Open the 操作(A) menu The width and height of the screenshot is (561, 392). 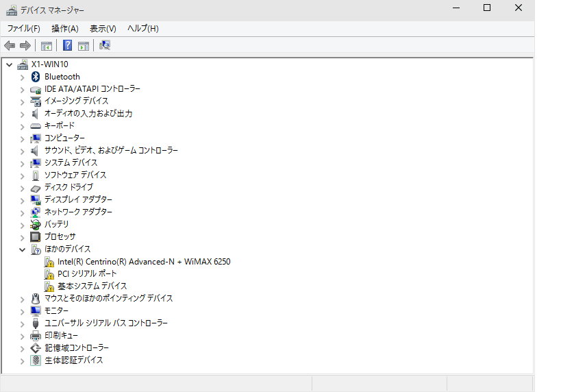click(65, 29)
